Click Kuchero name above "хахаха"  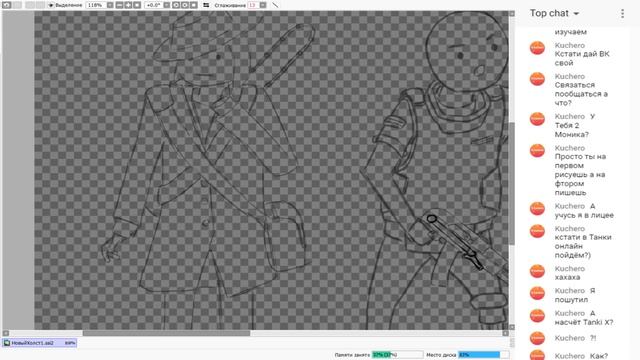(569, 269)
